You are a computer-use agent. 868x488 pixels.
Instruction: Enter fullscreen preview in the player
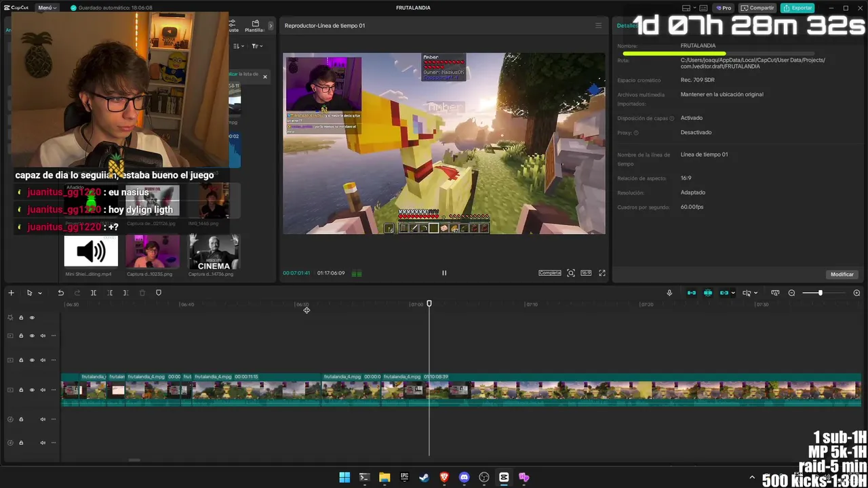[x=601, y=273]
